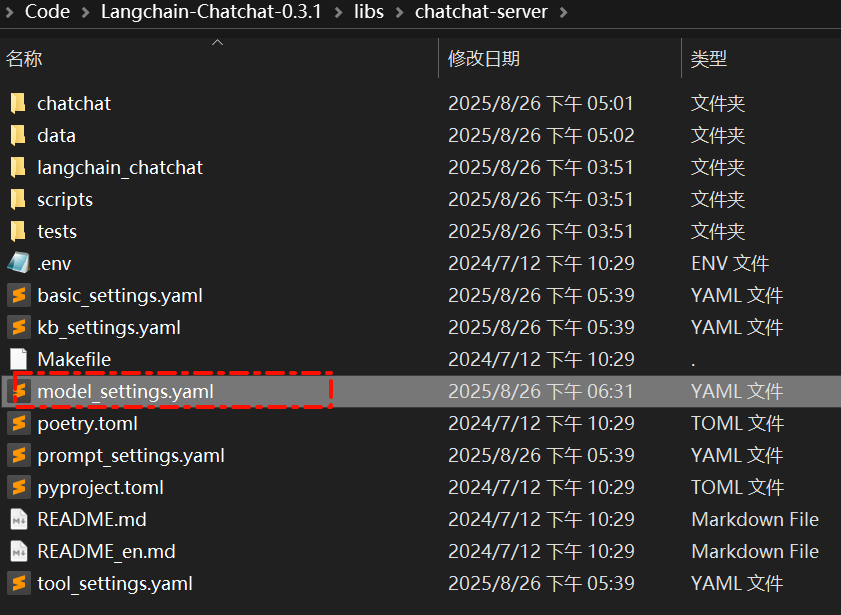Screen dimensions: 841x615
Task: Click data folder date 下午 05:02
Action: point(541,136)
